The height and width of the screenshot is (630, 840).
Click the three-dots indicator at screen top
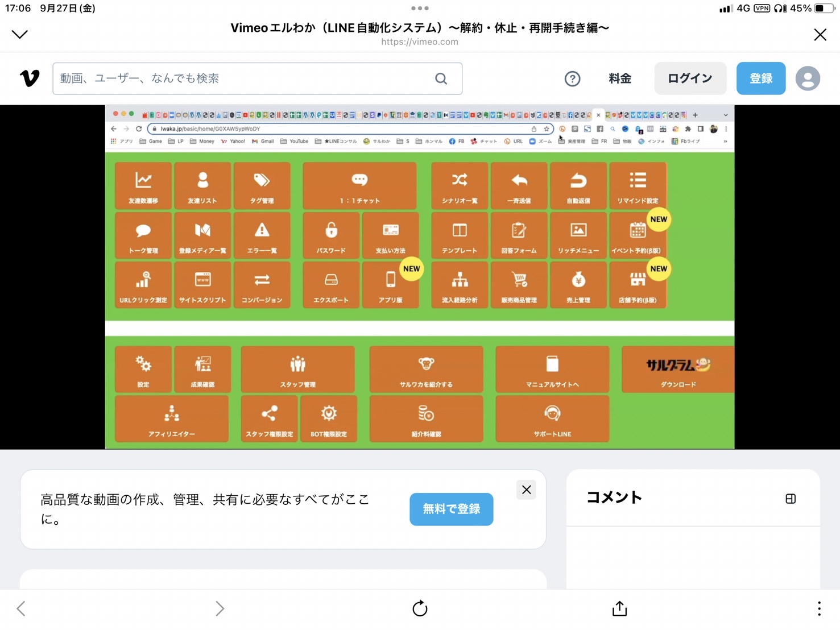(x=420, y=9)
